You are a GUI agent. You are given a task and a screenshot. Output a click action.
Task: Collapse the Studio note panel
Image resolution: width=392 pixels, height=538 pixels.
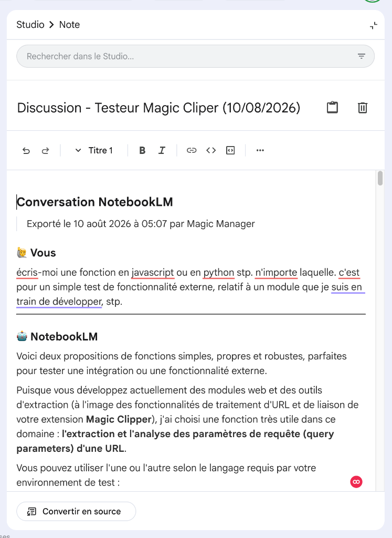point(374,25)
